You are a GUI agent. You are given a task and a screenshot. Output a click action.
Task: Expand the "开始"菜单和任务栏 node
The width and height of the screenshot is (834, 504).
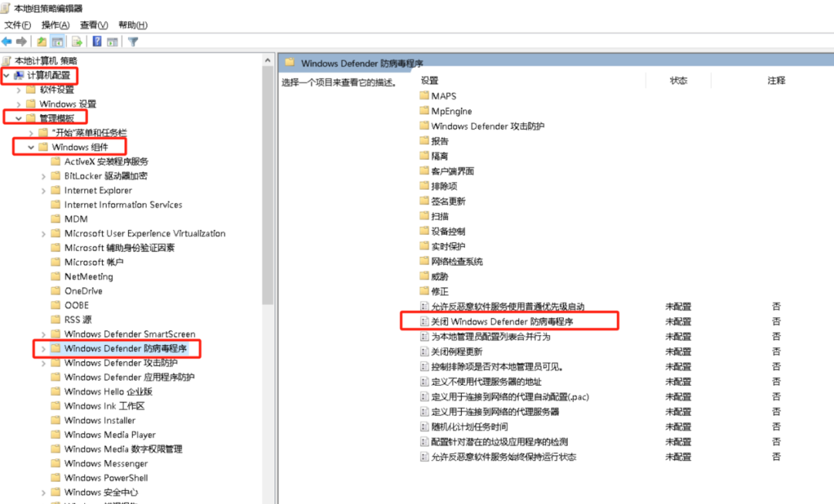tap(31, 133)
